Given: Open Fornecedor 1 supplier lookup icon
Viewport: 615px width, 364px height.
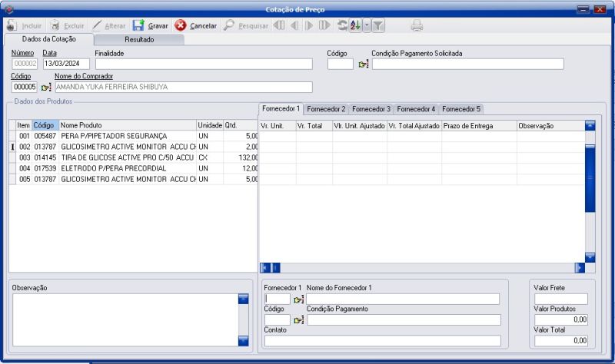Looking at the screenshot, I should 298,299.
